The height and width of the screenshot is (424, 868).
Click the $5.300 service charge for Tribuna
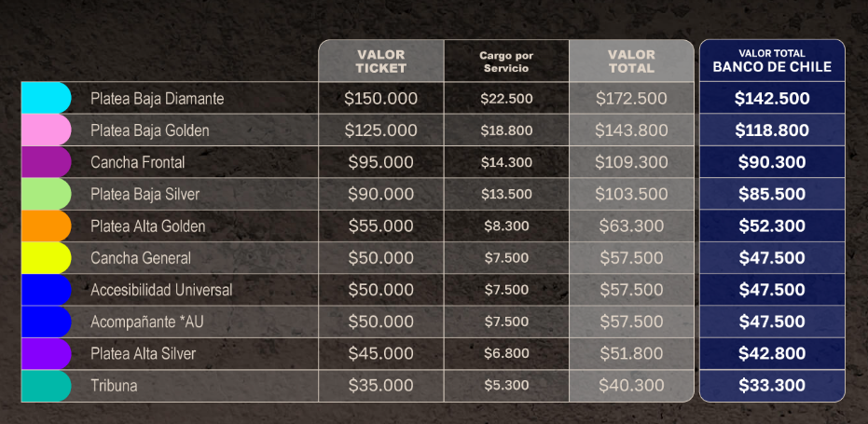506,386
